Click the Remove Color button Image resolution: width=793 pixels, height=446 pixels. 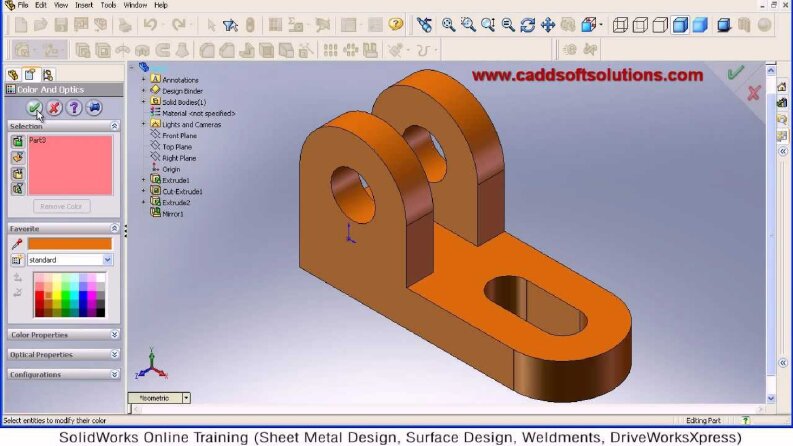(61, 206)
